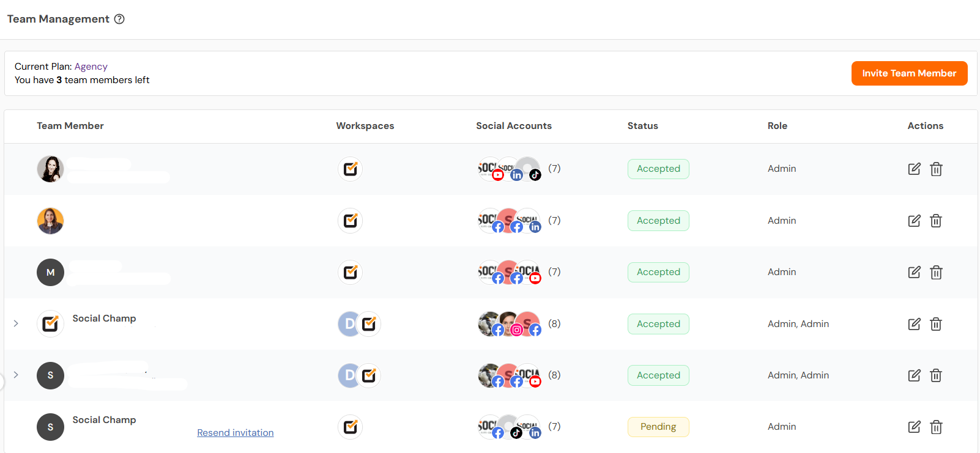Edit the dark-haired woman avatar member
Image resolution: width=980 pixels, height=453 pixels.
pos(914,169)
